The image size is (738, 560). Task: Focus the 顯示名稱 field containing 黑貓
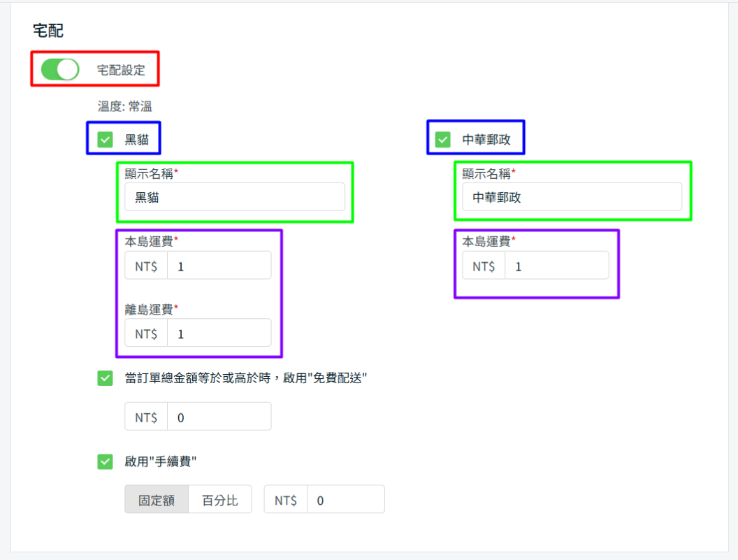[235, 197]
